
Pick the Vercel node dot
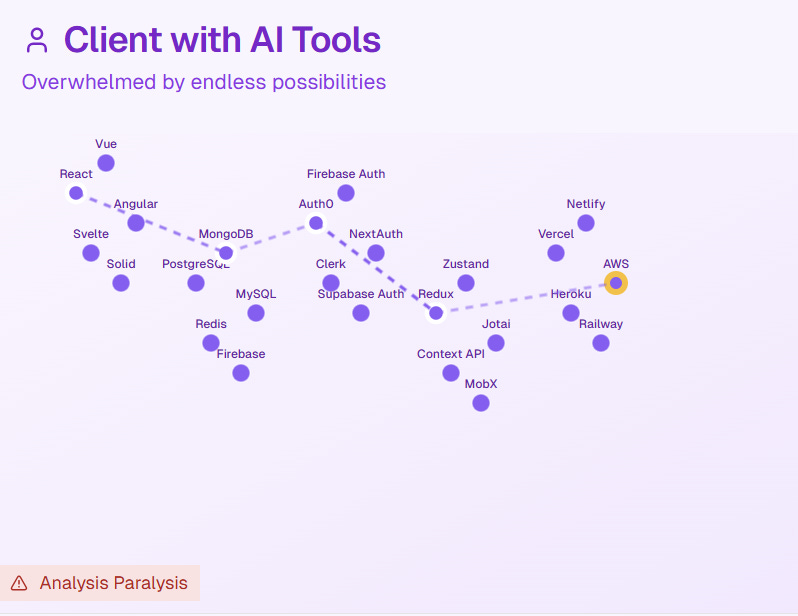click(556, 253)
